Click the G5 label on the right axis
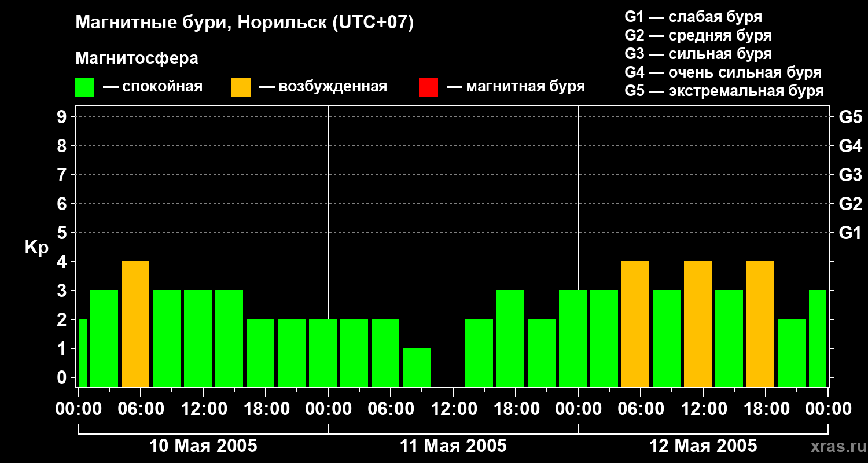The width and height of the screenshot is (868, 463). (x=851, y=117)
